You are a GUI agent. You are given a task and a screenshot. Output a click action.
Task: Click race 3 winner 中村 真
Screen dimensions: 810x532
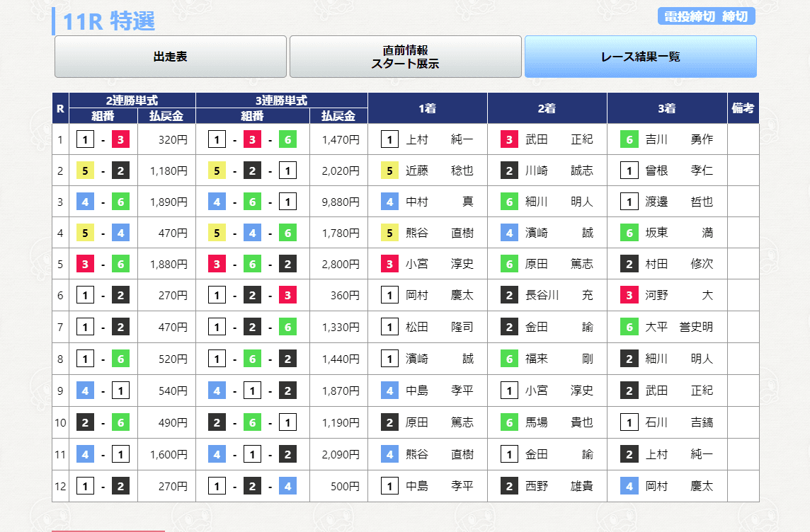coord(439,202)
